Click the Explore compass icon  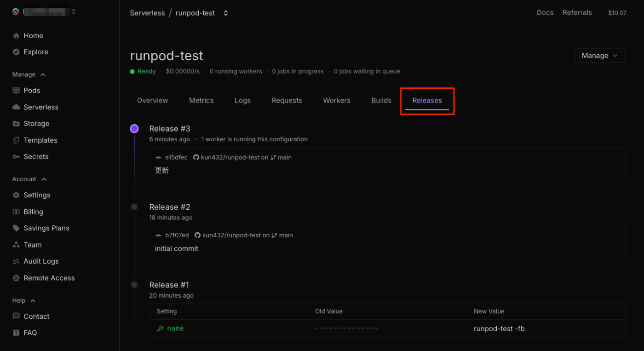click(x=16, y=52)
